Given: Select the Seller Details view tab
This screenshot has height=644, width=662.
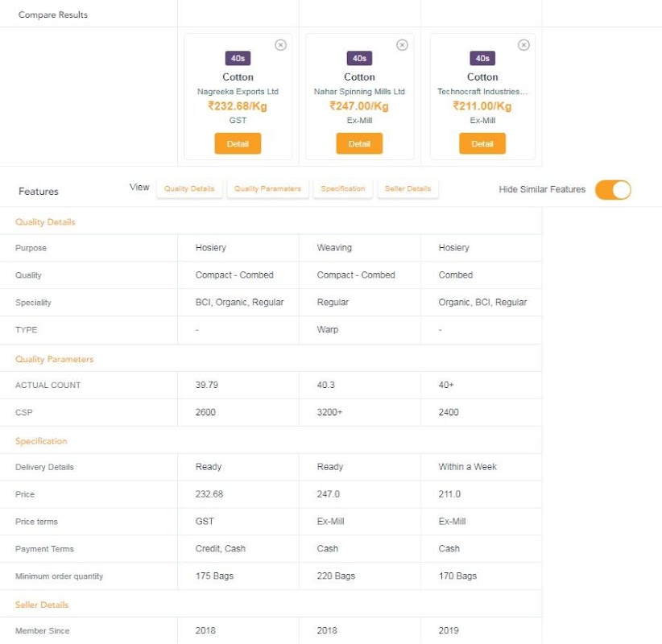Looking at the screenshot, I should [408, 188].
